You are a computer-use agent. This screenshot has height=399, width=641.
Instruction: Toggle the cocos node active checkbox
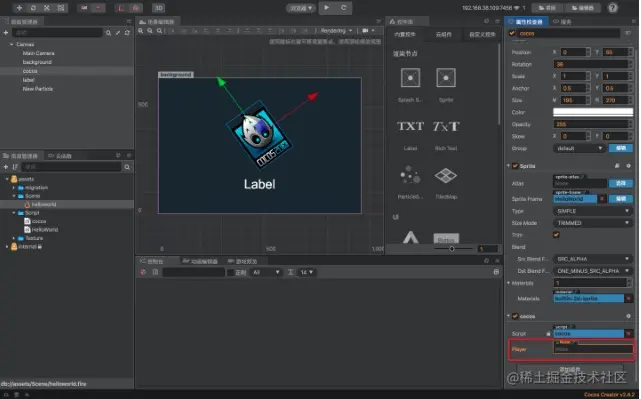512,33
